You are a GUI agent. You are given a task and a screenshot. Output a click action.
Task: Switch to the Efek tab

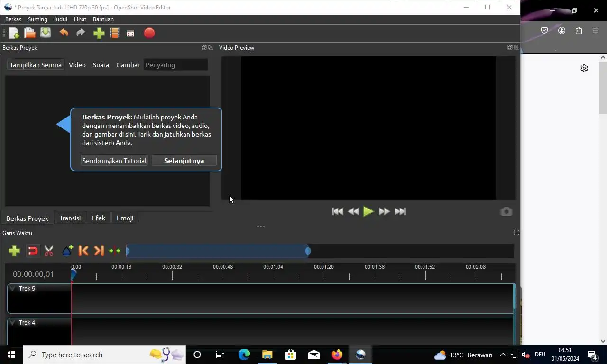pyautogui.click(x=99, y=218)
